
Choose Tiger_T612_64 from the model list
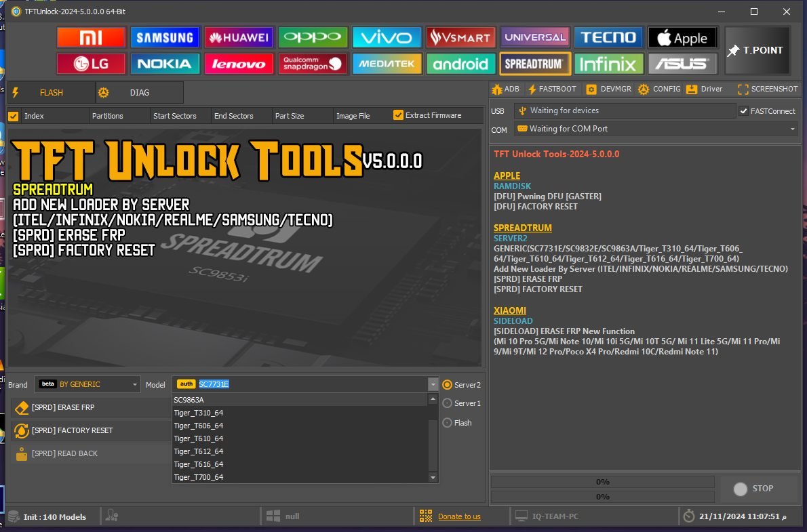(x=300, y=451)
